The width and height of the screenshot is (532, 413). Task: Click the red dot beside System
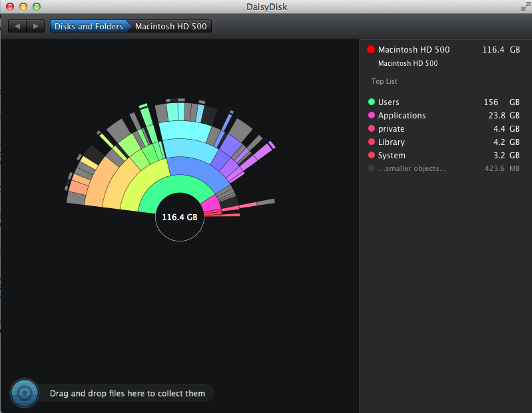click(372, 155)
